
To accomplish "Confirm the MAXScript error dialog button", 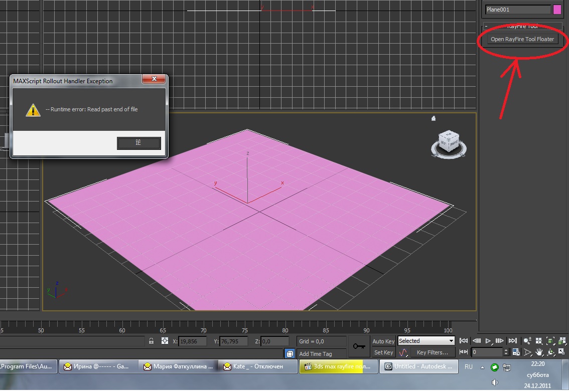I will [x=138, y=143].
